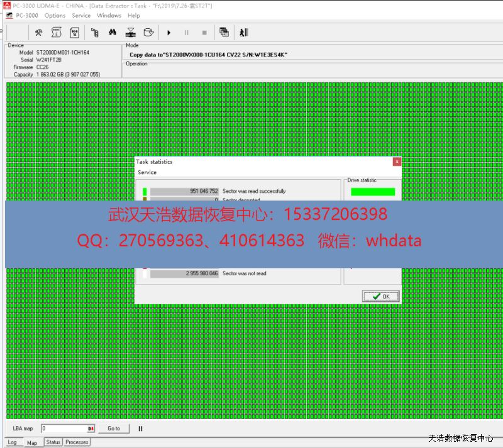Click the crossed tools utility icon
Screen dimensions: 503x448
[x=38, y=33]
